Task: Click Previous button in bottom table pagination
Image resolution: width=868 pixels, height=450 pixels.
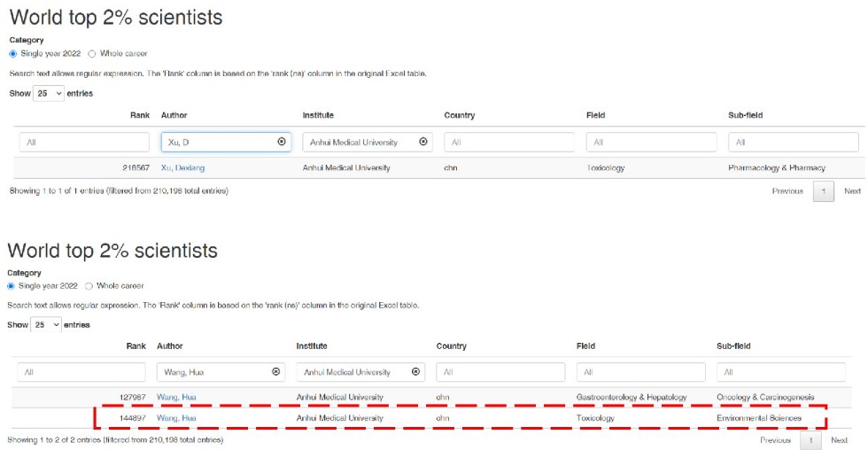Action: pos(776,440)
